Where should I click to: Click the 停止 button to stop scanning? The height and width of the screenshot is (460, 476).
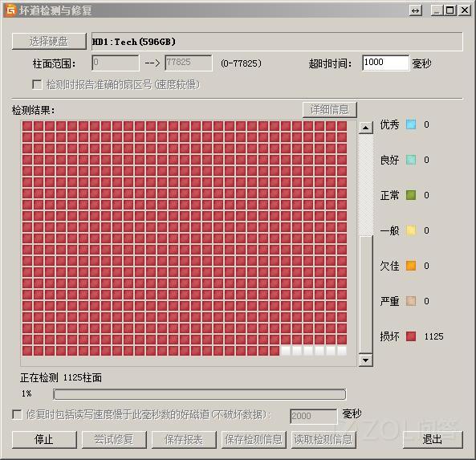[44, 439]
